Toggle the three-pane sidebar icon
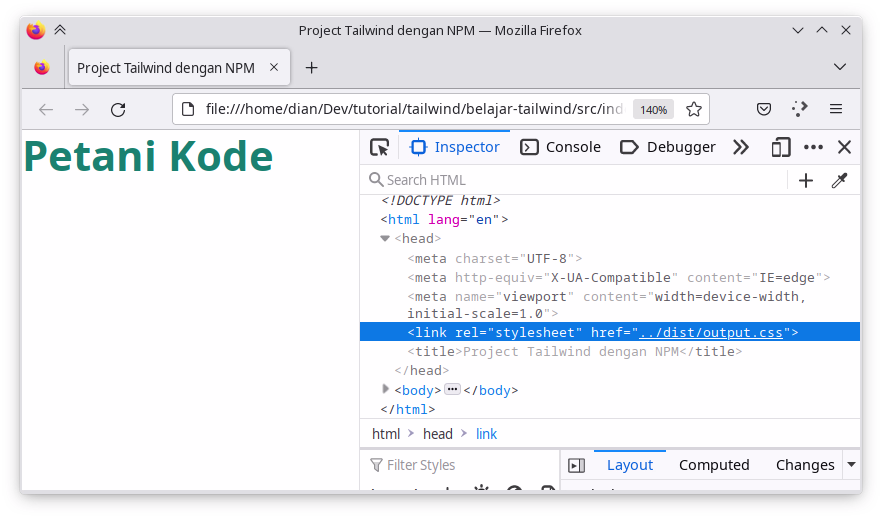The image size is (882, 518). pos(577,466)
